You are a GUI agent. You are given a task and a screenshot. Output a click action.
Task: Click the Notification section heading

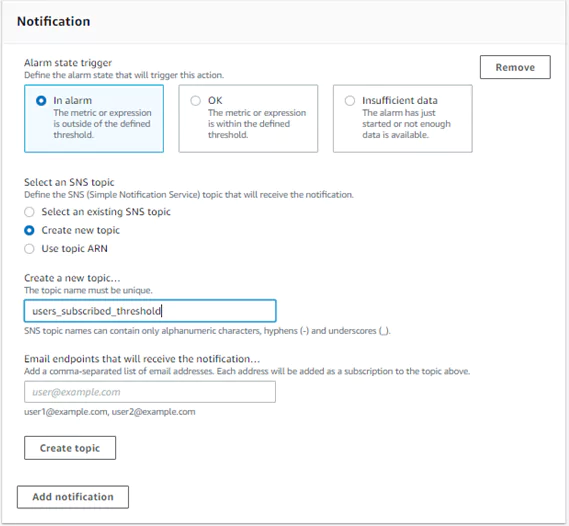point(54,21)
